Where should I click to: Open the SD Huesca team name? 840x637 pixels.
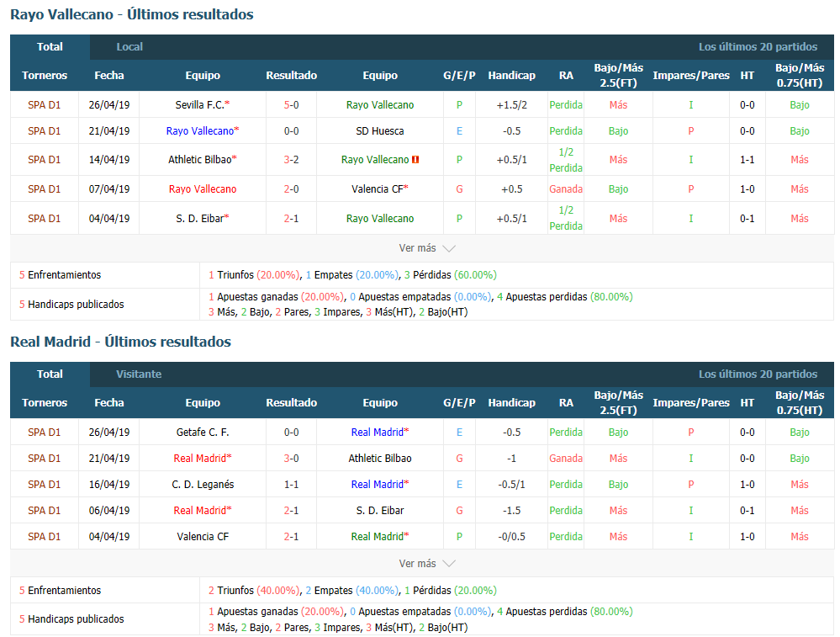tap(380, 130)
